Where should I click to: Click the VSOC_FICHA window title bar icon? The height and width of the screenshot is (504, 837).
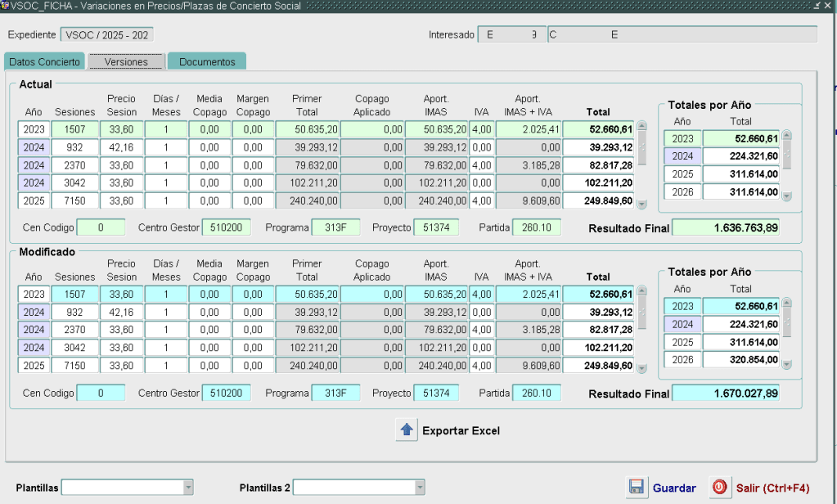click(5, 6)
